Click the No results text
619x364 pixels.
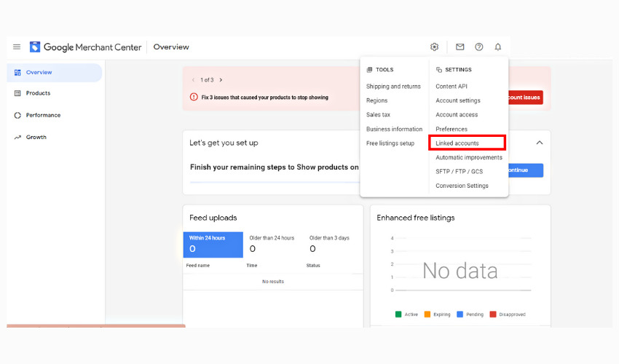tap(273, 282)
